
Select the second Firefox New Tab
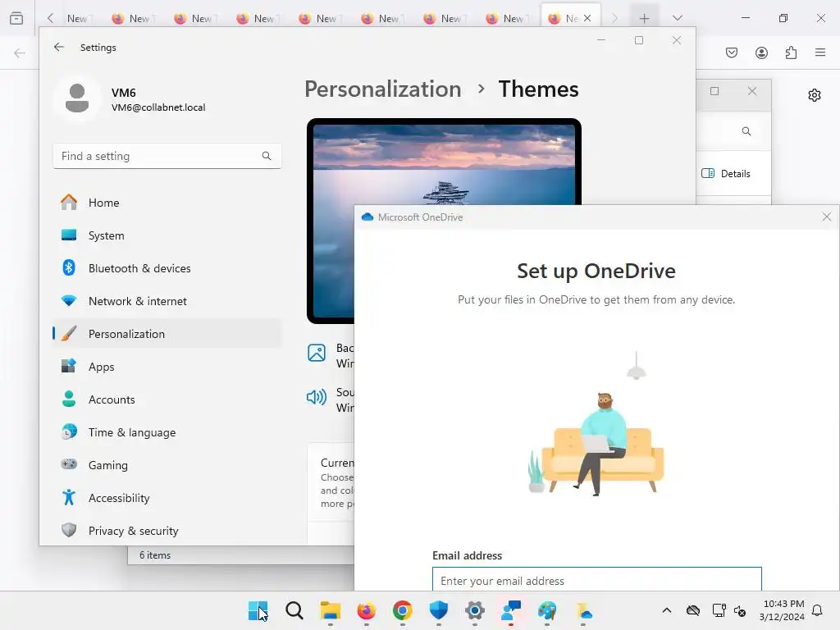tap(134, 18)
